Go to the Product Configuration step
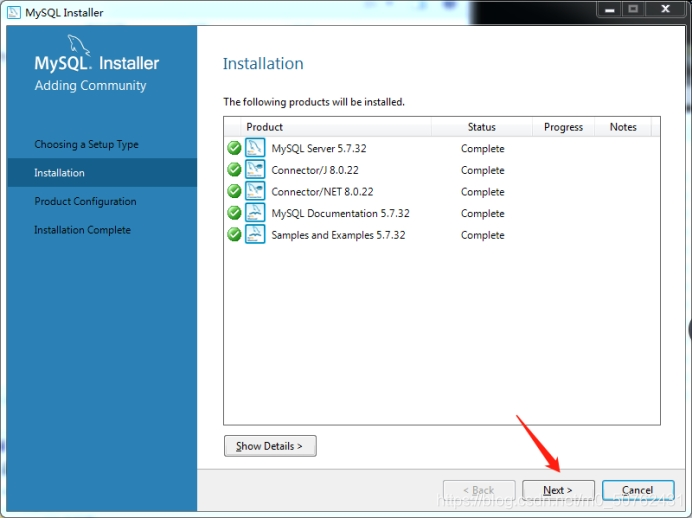Viewport: 692px width, 519px height. pos(86,201)
